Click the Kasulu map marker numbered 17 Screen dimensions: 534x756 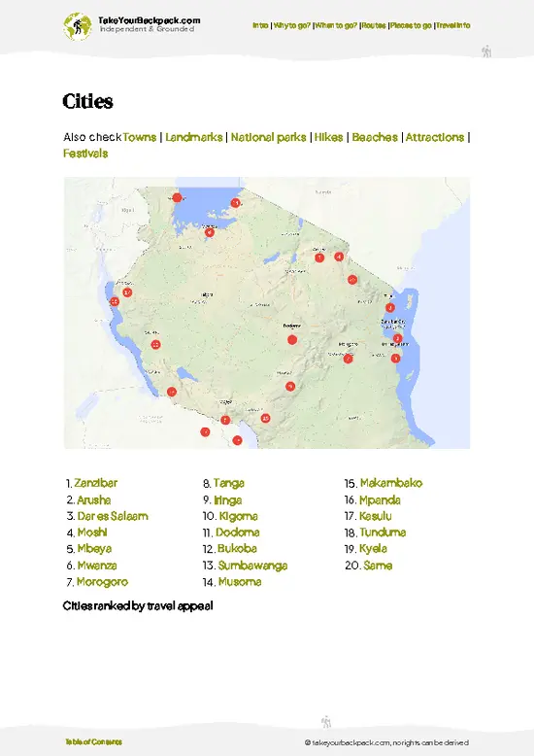[x=127, y=292]
